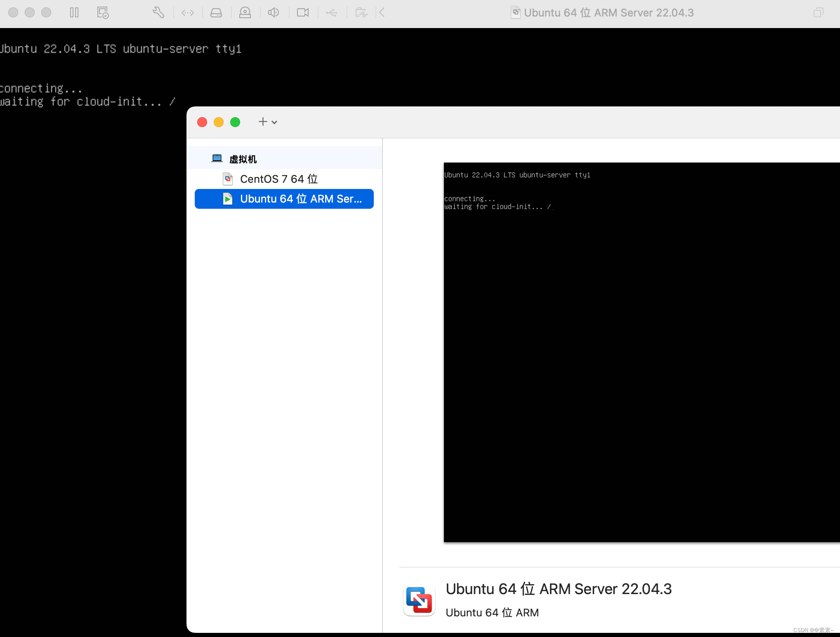The width and height of the screenshot is (840, 637).
Task: Click the camera device icon in toolbar
Action: pos(303,13)
